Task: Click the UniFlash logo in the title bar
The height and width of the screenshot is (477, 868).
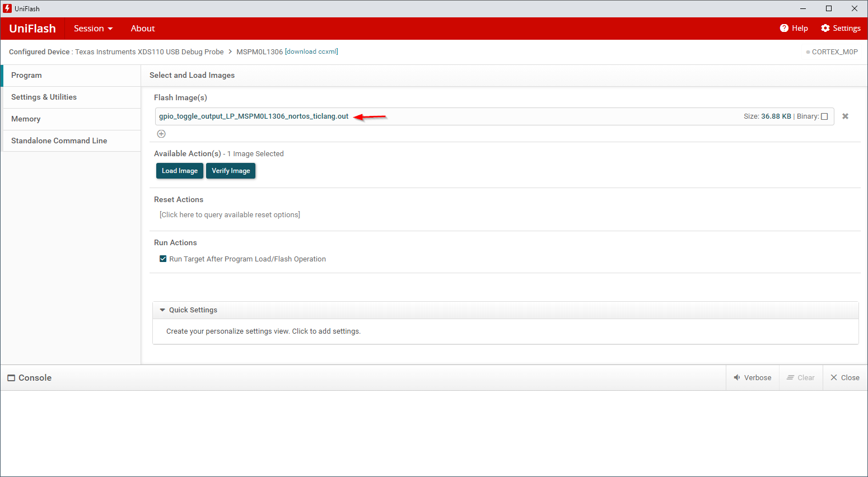Action: pos(7,8)
